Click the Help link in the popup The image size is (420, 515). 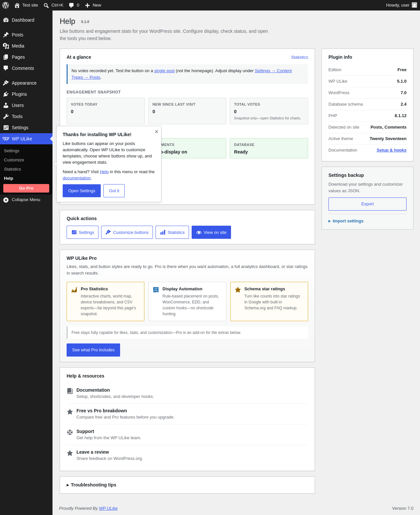[x=104, y=172]
